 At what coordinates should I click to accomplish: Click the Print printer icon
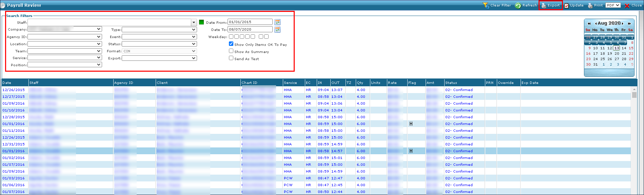[590, 5]
